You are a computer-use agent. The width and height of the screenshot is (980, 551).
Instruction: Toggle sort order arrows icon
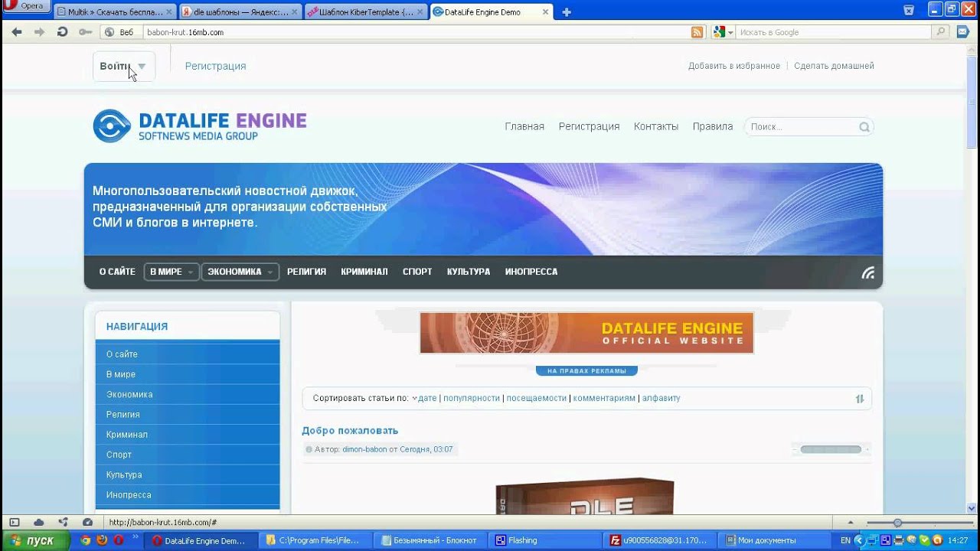click(859, 399)
